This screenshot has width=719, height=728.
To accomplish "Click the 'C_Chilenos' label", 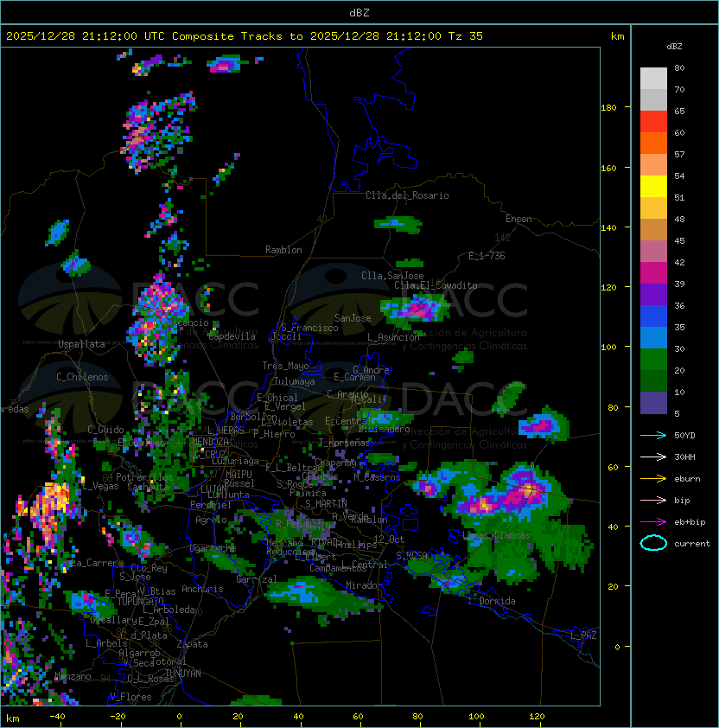I will (82, 377).
